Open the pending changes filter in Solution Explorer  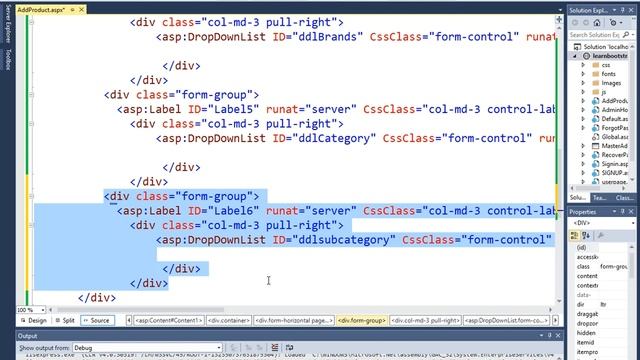[614, 23]
